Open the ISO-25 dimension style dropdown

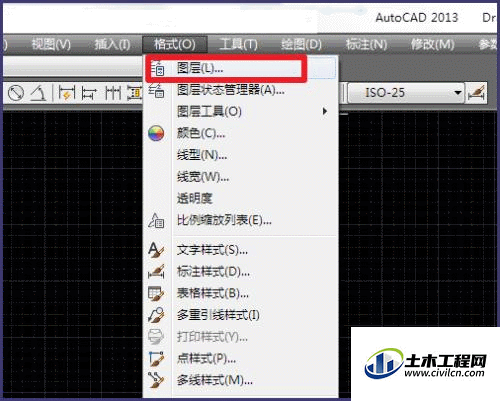coord(406,93)
